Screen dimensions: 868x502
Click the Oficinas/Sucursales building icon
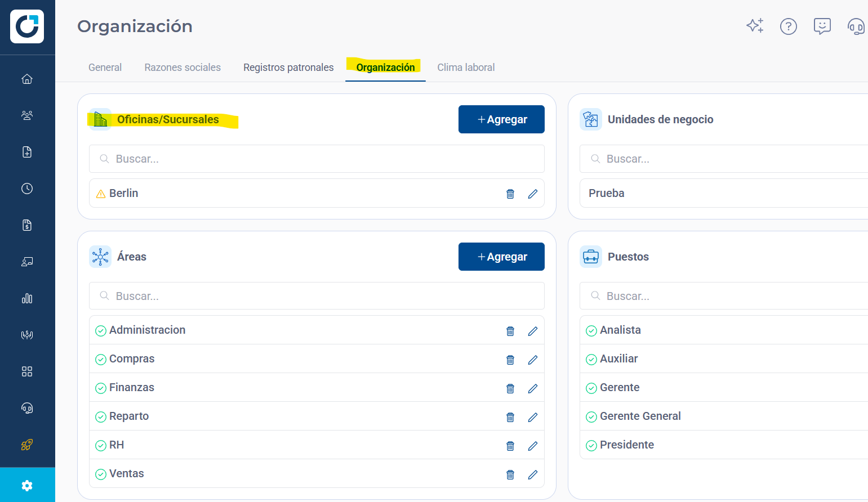pos(100,119)
